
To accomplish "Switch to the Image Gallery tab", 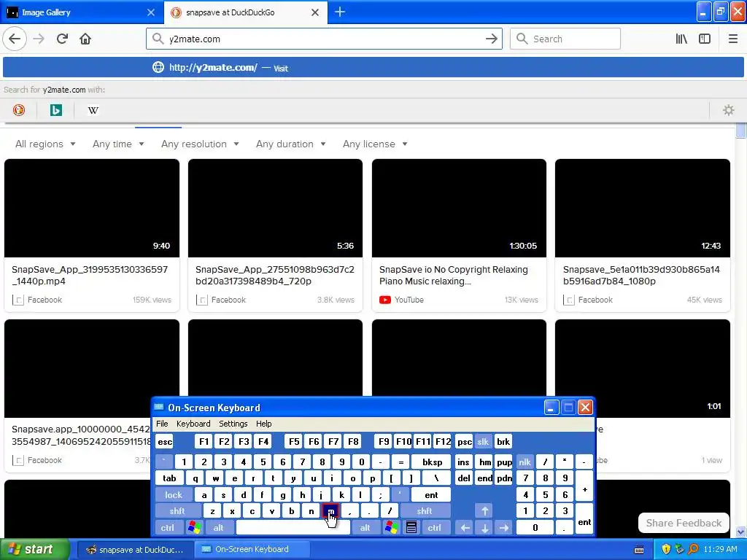I will 81,12.
